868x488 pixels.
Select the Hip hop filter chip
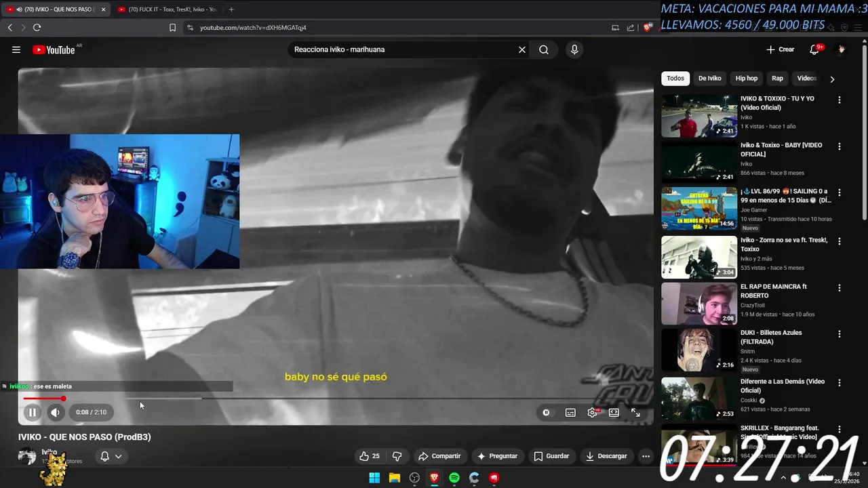[747, 78]
